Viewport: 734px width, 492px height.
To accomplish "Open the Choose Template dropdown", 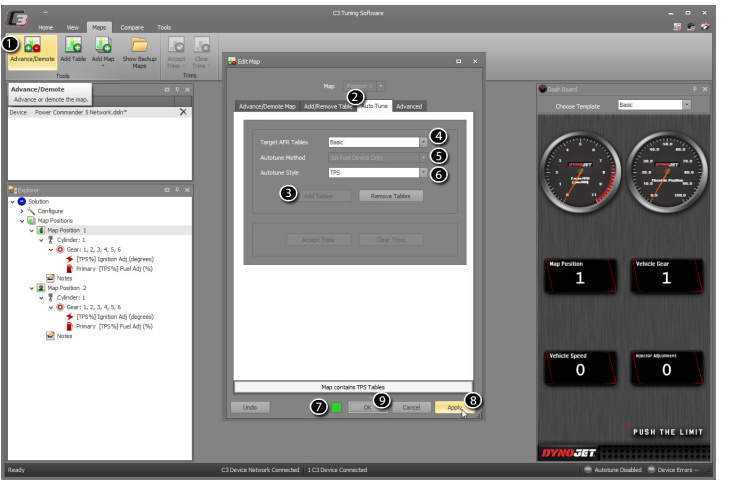I will point(687,104).
